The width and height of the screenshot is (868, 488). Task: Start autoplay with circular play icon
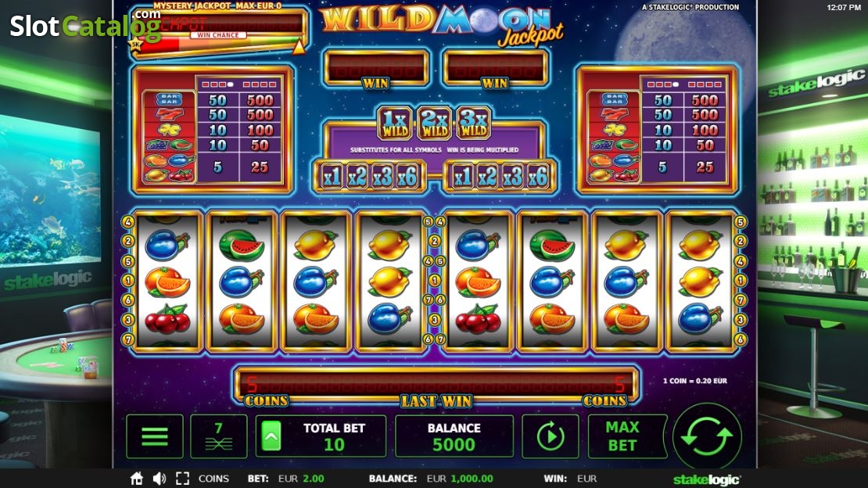551,436
